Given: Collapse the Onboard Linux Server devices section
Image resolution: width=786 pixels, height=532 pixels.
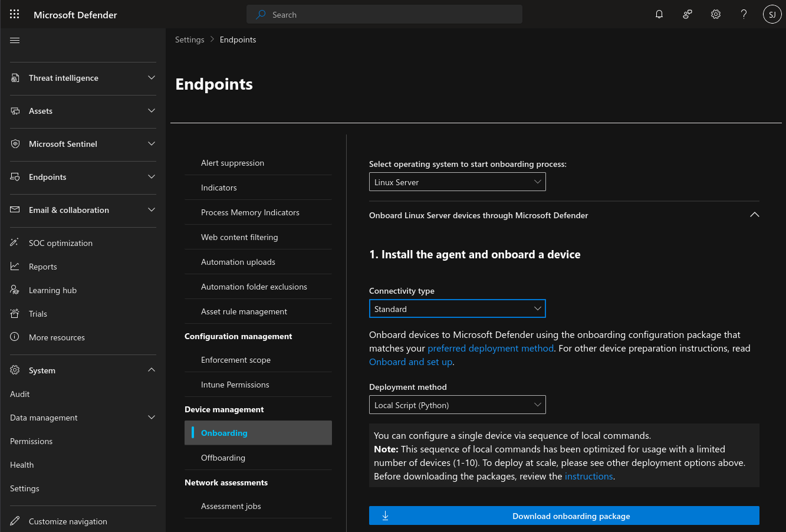Looking at the screenshot, I should tap(754, 215).
